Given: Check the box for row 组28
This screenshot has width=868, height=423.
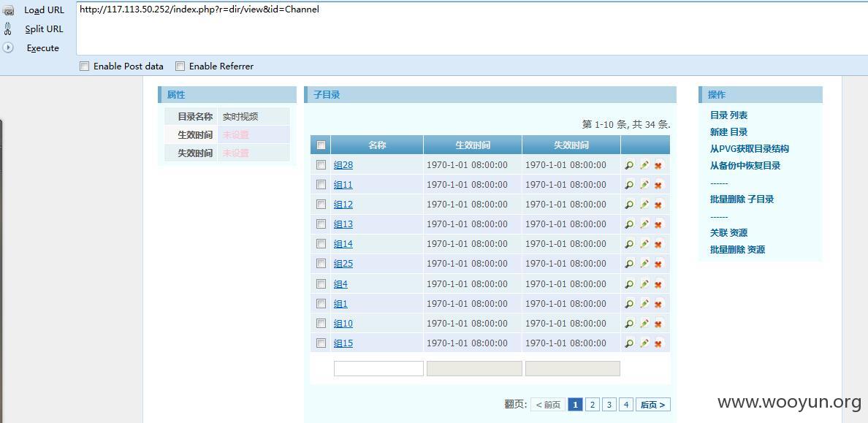Looking at the screenshot, I should pyautogui.click(x=321, y=164).
